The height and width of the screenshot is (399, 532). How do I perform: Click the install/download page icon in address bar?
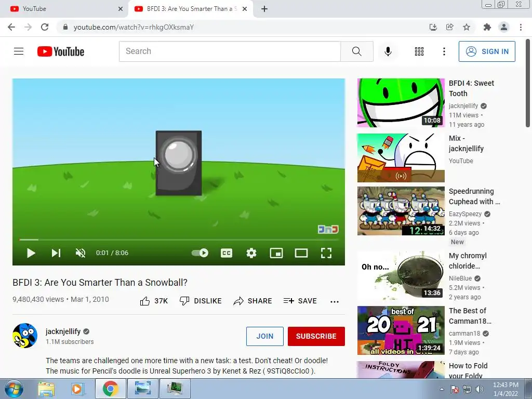(x=433, y=27)
